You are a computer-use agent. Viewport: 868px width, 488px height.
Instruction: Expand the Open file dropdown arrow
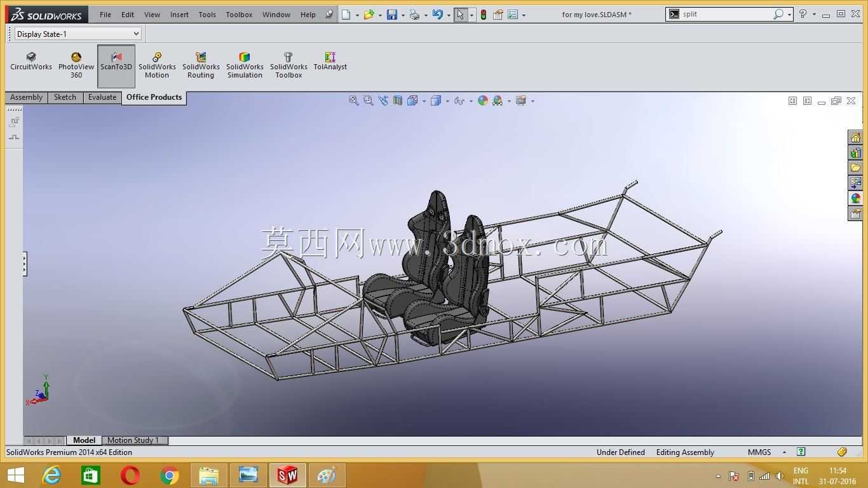379,15
